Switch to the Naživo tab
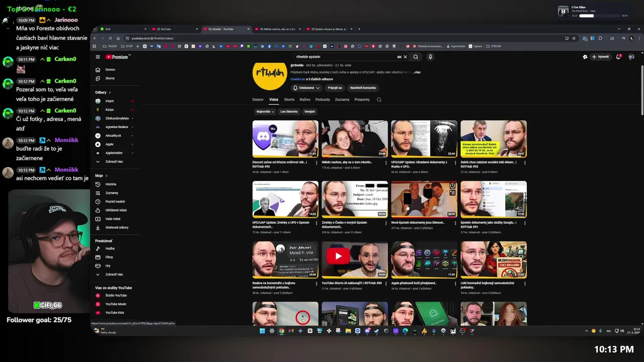 pos(305,100)
